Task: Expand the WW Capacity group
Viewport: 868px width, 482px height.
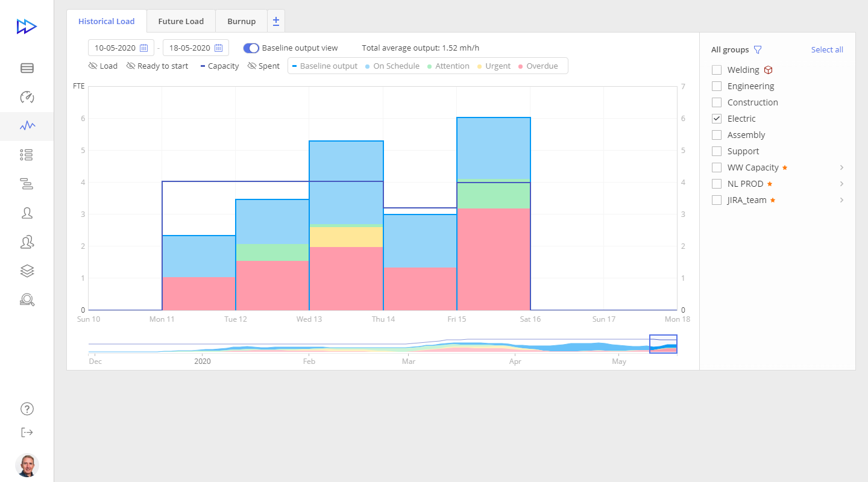Action: click(x=841, y=167)
